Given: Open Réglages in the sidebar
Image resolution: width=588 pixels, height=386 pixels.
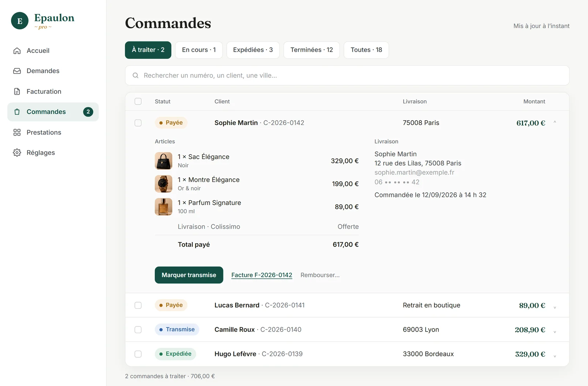Looking at the screenshot, I should [53, 153].
